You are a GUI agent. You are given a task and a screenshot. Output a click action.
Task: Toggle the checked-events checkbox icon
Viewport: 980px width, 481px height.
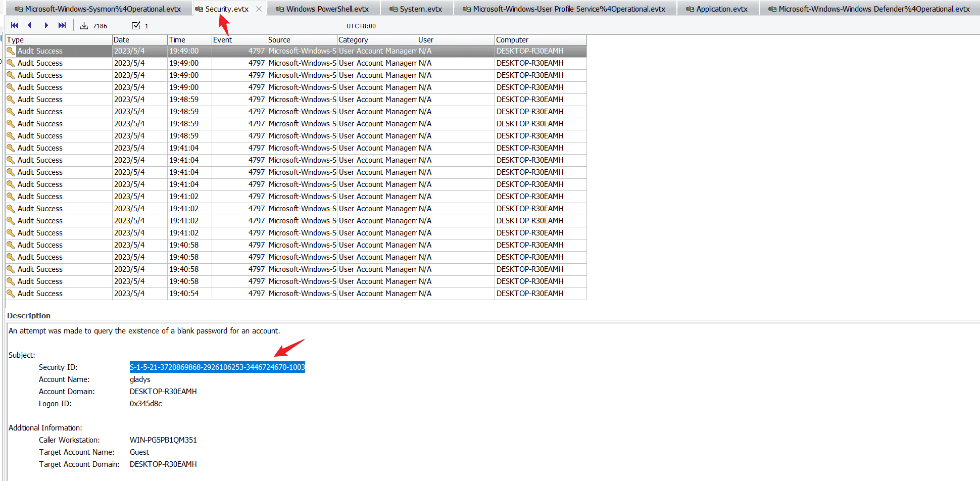coord(136,26)
